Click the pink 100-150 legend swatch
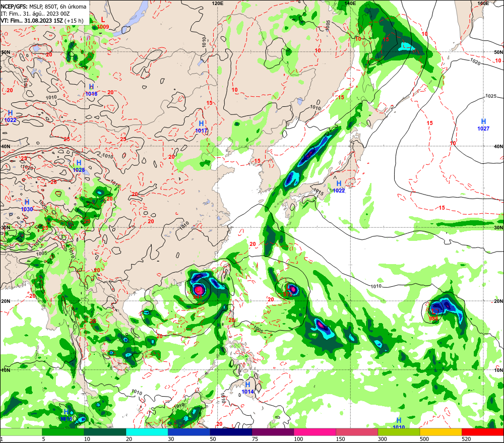The height and width of the screenshot is (443, 504). [314, 432]
